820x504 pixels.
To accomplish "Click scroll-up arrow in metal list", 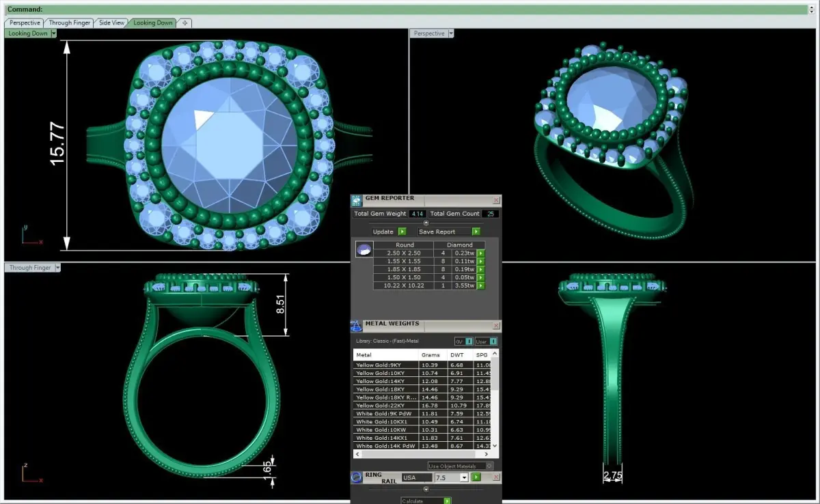I will pyautogui.click(x=495, y=354).
